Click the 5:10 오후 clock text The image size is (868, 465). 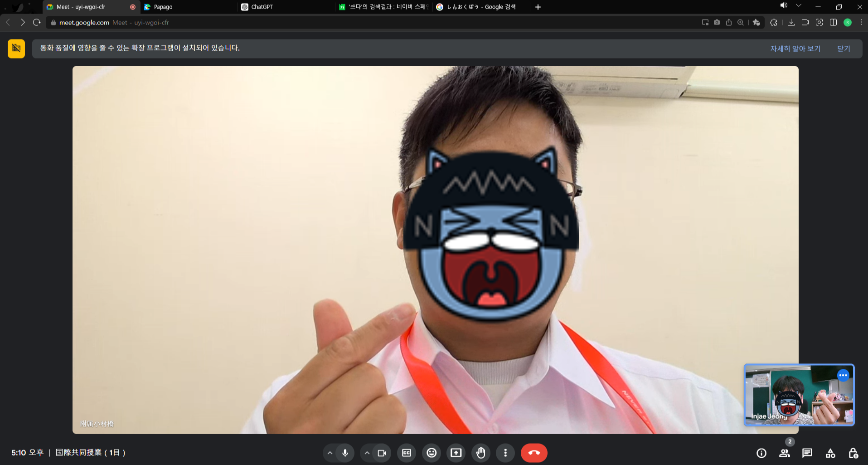pos(28,453)
